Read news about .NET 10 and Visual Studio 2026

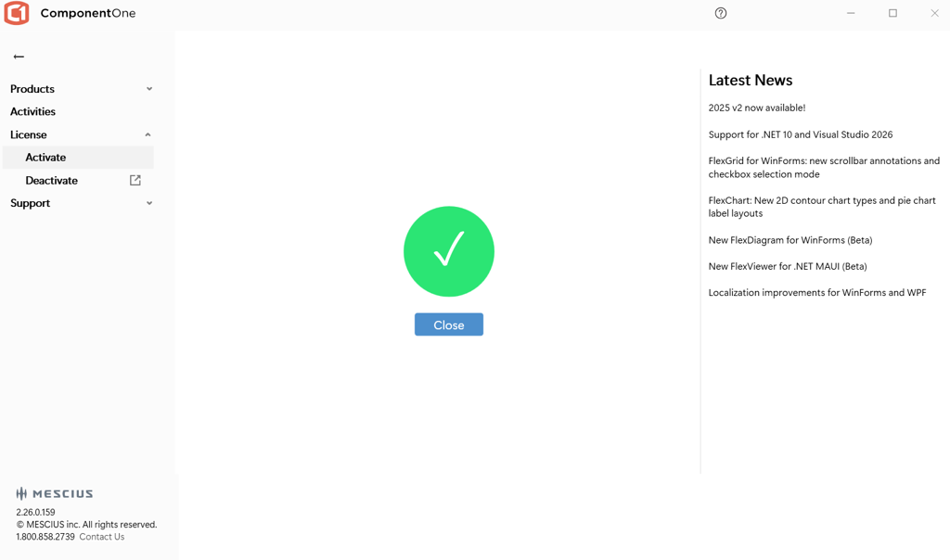(801, 134)
